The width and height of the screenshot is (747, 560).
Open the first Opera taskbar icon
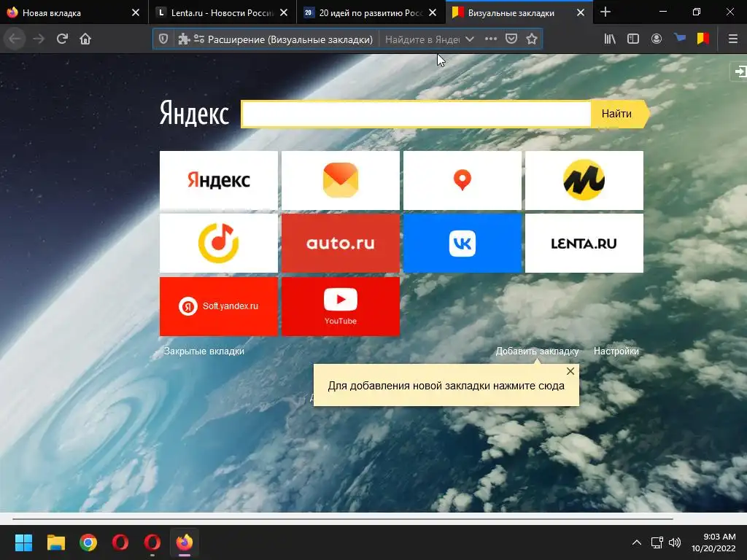pos(120,542)
